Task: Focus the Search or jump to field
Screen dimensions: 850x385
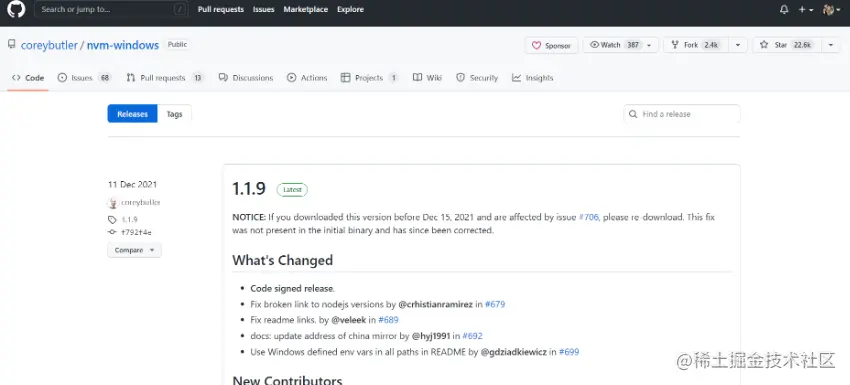Action: pos(112,9)
